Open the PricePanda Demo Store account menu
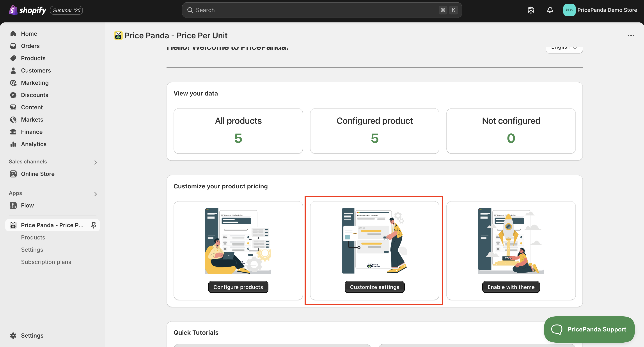The height and width of the screenshot is (347, 644). tap(600, 10)
